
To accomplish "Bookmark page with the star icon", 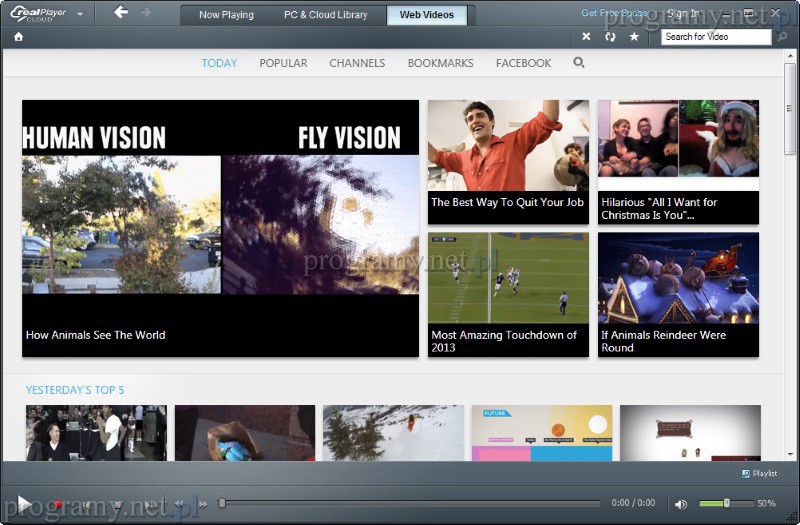I will click(x=633, y=37).
